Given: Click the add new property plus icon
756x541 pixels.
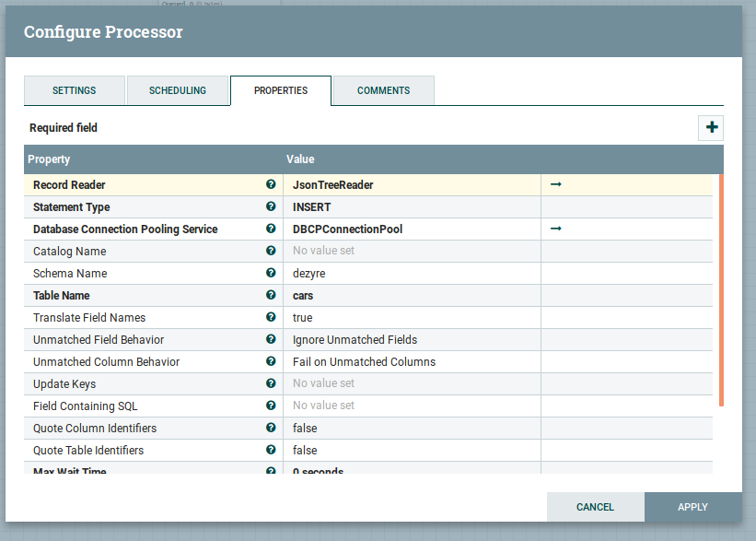Looking at the screenshot, I should [711, 128].
